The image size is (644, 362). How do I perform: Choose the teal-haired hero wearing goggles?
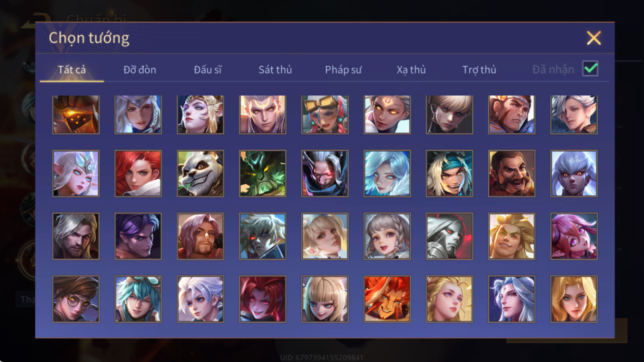click(138, 299)
